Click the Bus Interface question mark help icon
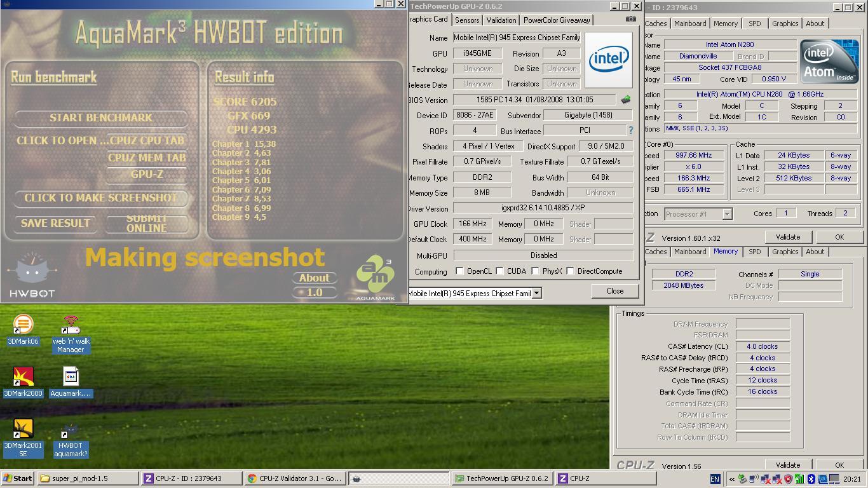Image resolution: width=868 pixels, height=488 pixels. click(x=630, y=130)
